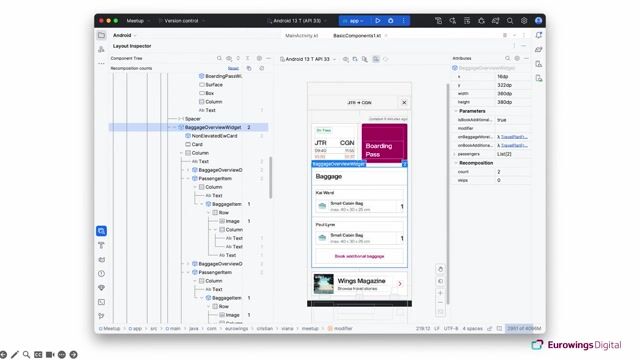Viewport: 640px width, 360px height.
Task: Switch to the BasicComponents1.kt tab
Action: pyautogui.click(x=357, y=36)
